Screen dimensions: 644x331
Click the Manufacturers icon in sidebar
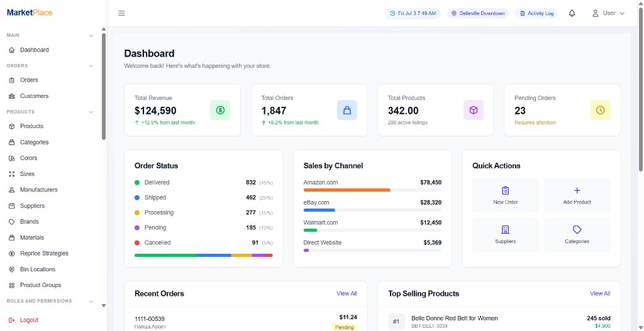point(11,190)
